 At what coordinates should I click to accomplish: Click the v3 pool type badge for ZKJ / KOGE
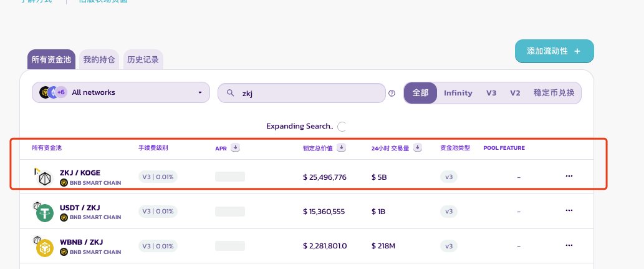(449, 177)
